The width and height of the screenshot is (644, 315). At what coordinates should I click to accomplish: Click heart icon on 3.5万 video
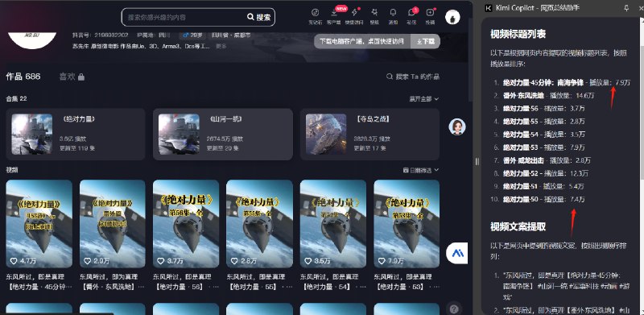click(308, 261)
